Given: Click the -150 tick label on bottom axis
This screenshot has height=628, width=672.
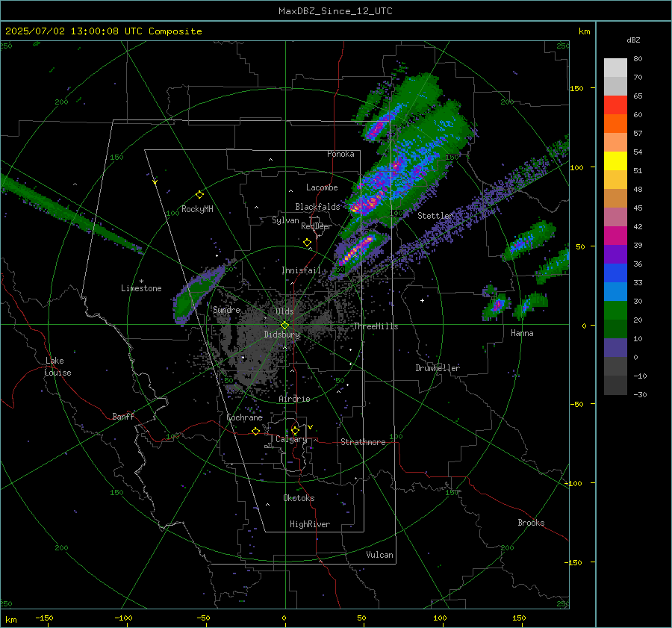Looking at the screenshot, I should coord(44,618).
